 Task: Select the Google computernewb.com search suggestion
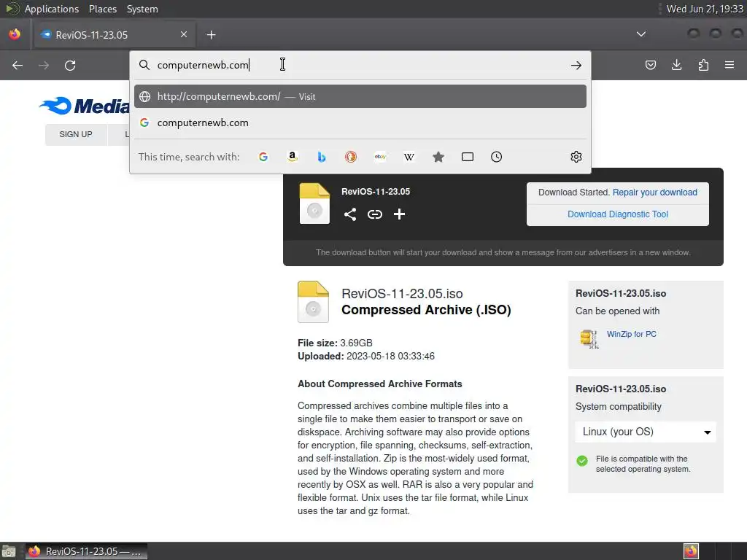pyautogui.click(x=360, y=122)
